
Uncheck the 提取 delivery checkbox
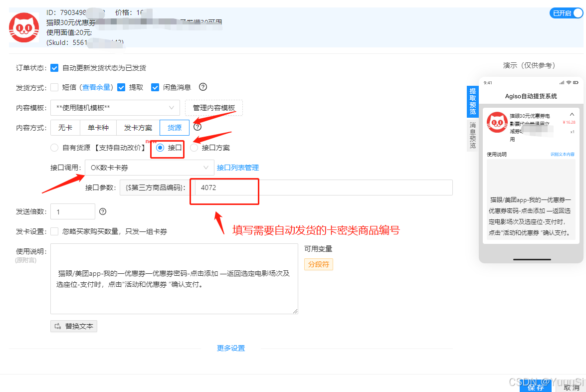pyautogui.click(x=121, y=87)
